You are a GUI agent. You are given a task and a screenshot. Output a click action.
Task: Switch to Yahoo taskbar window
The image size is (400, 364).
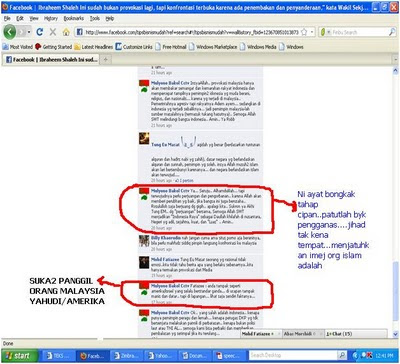pos(160,356)
